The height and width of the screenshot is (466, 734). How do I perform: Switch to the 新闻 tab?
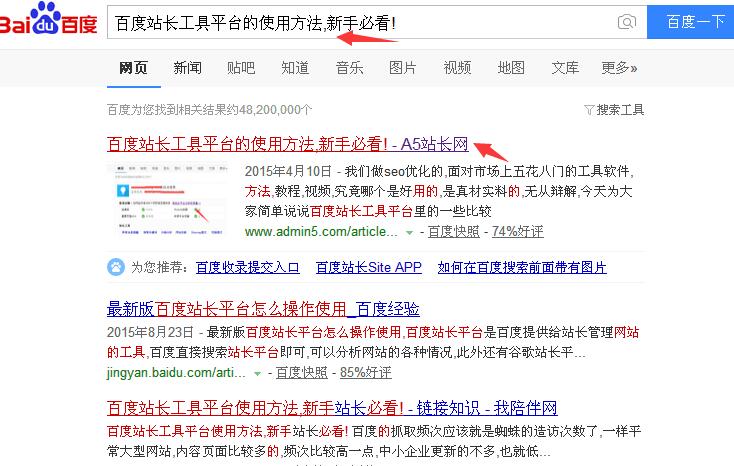click(x=187, y=68)
